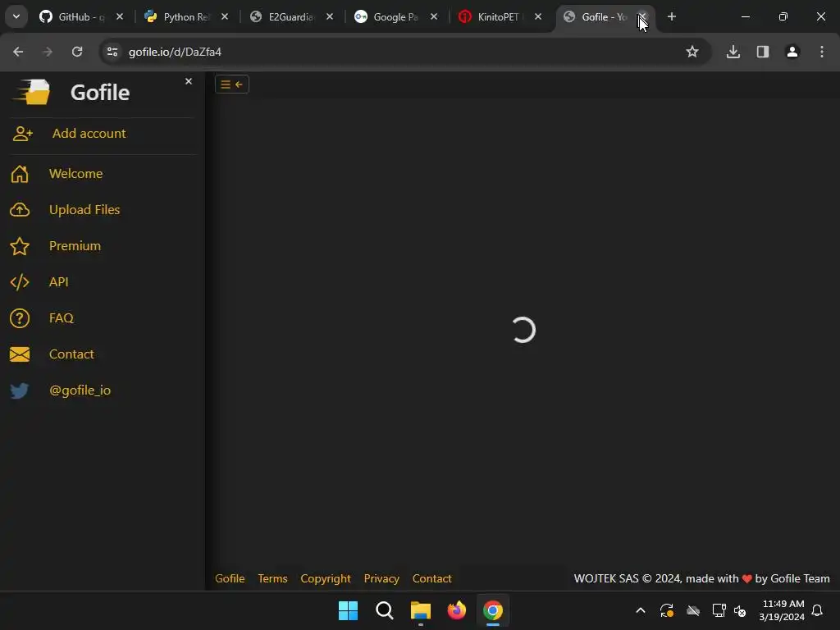The image size is (840, 630).
Task: Open the notification bell
Action: [x=818, y=610]
